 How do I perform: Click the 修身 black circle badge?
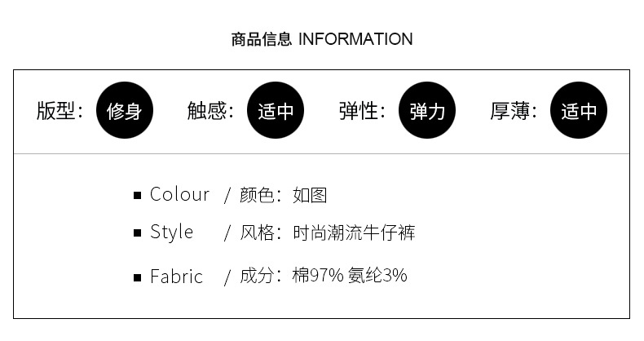tap(125, 111)
